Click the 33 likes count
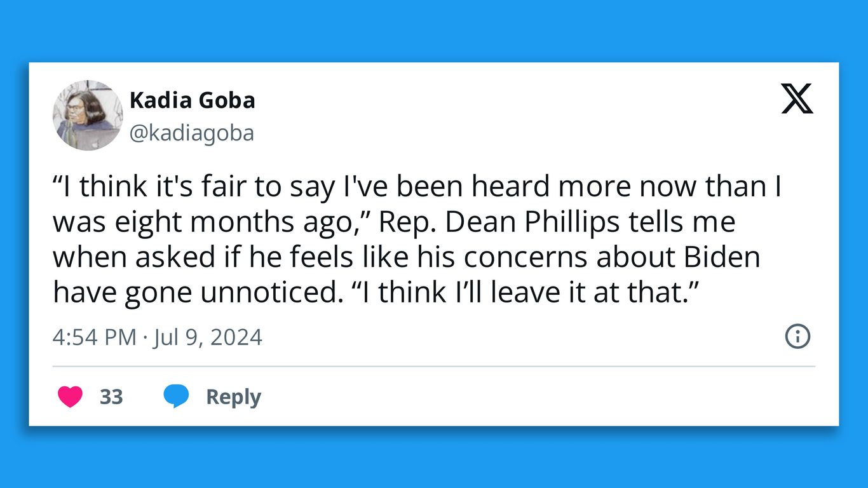 pyautogui.click(x=111, y=396)
